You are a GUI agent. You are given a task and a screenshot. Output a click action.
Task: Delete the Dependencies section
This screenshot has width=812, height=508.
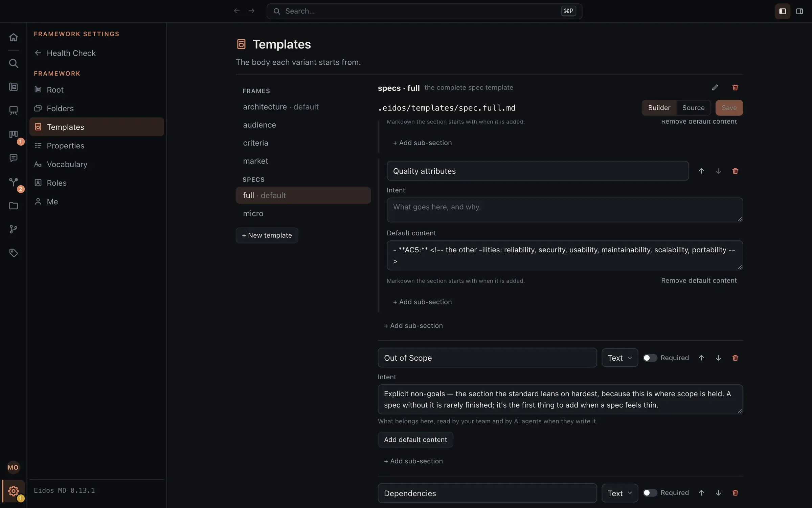[x=735, y=493]
